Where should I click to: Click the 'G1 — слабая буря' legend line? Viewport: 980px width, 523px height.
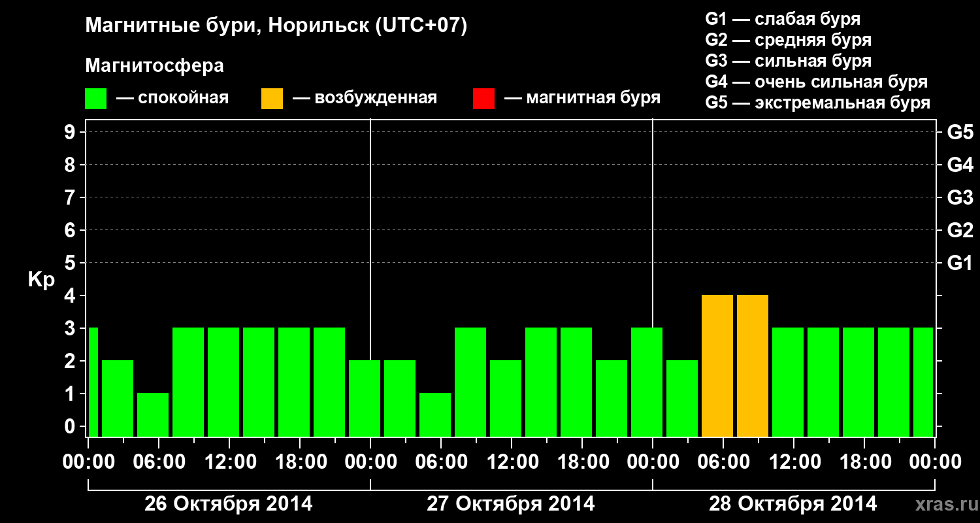click(783, 19)
